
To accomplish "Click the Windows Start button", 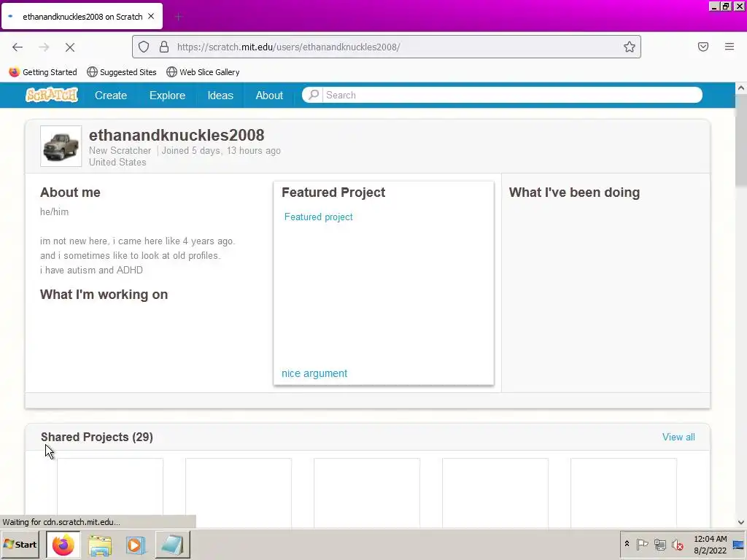I will point(20,544).
